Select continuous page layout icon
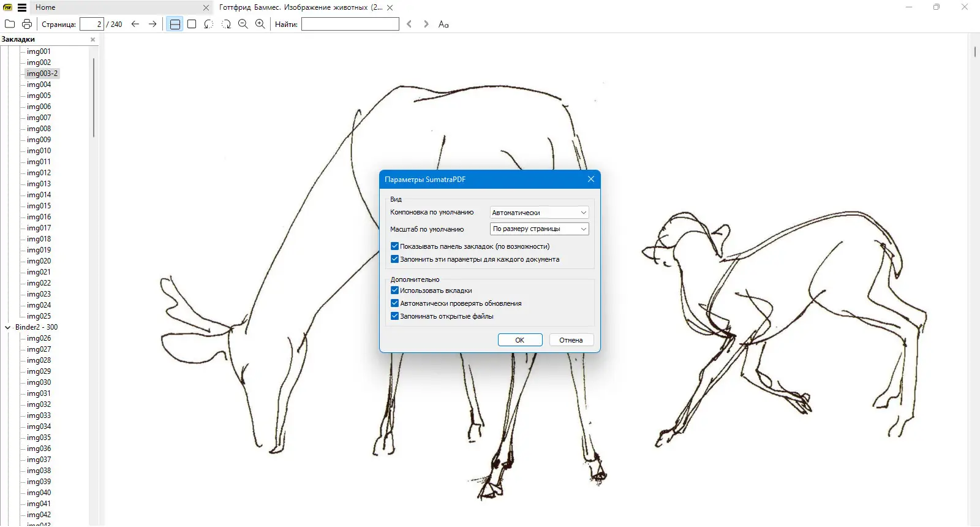 175,24
